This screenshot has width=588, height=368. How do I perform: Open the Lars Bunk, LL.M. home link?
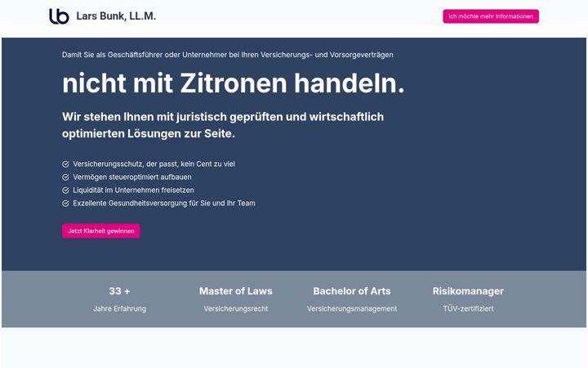[x=116, y=16]
